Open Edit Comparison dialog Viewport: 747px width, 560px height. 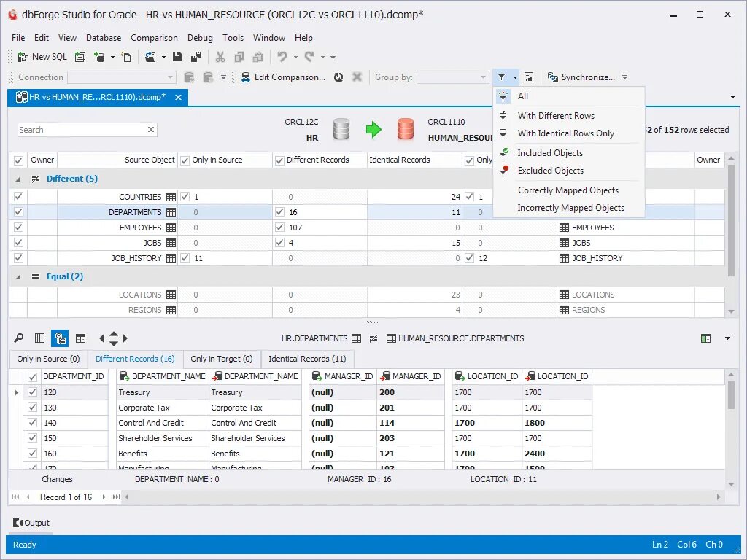coord(283,77)
